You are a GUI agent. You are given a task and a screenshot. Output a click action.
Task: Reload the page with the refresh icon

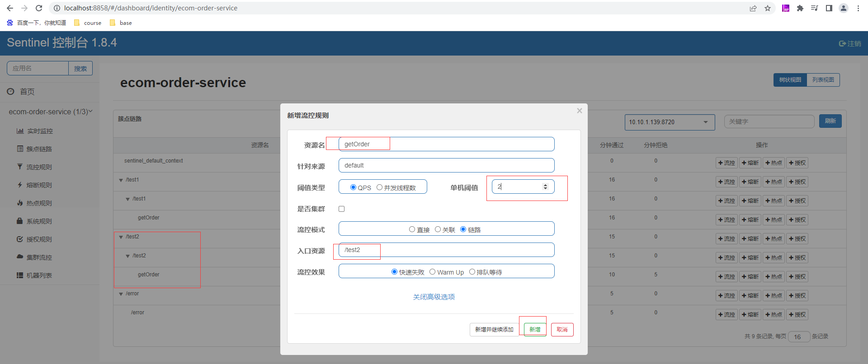[39, 8]
